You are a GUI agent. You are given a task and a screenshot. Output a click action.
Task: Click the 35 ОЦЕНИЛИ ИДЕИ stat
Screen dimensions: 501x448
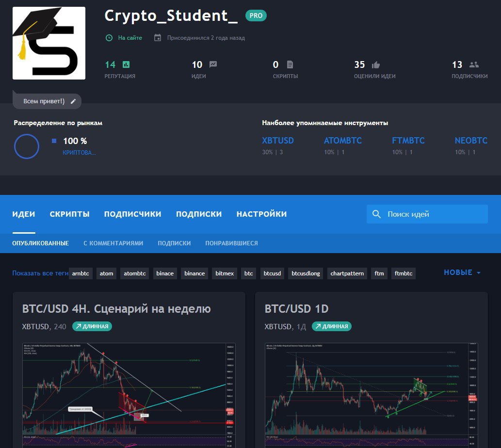click(375, 70)
